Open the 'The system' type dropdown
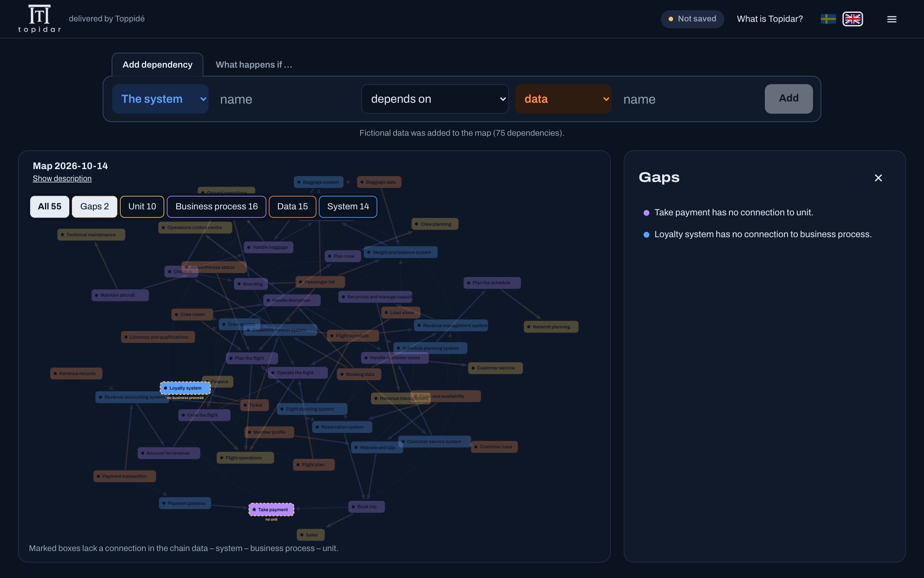Viewport: 924px width, 578px height. (160, 99)
